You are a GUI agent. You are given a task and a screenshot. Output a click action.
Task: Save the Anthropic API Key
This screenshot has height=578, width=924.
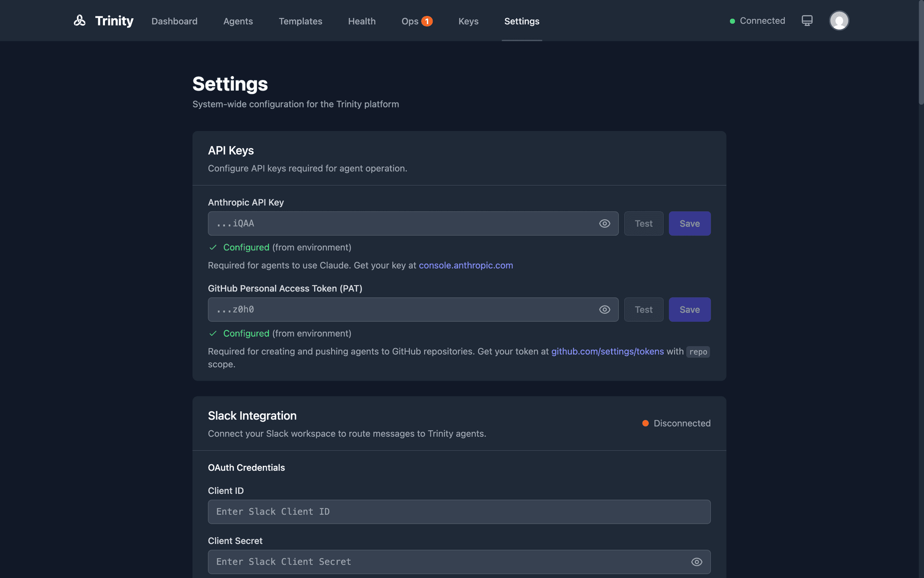click(x=690, y=223)
